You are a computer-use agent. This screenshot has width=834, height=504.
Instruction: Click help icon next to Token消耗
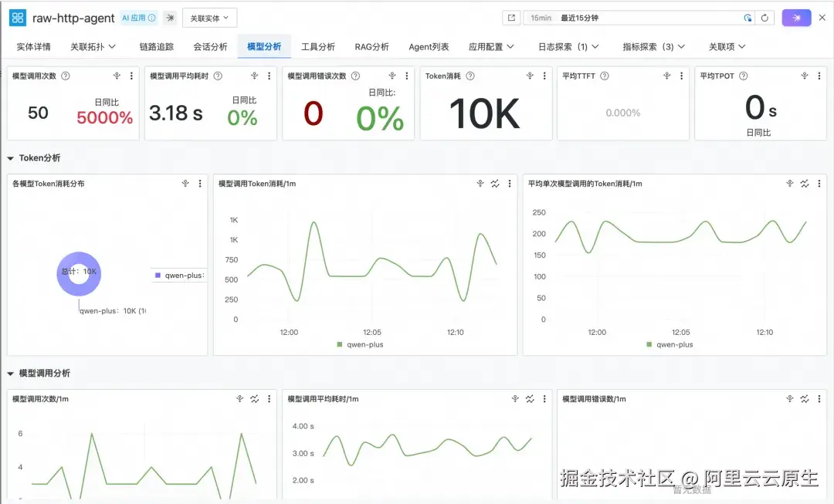pyautogui.click(x=470, y=76)
